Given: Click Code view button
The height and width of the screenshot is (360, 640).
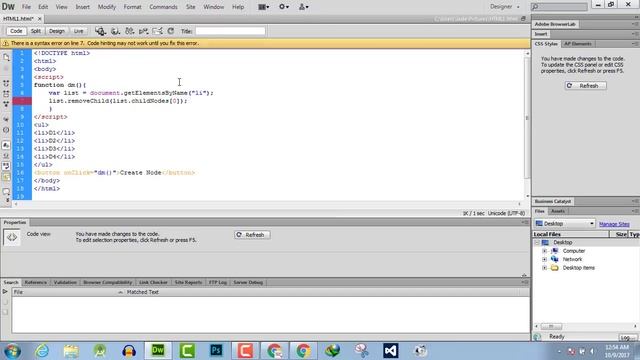Looking at the screenshot, I should point(16,31).
